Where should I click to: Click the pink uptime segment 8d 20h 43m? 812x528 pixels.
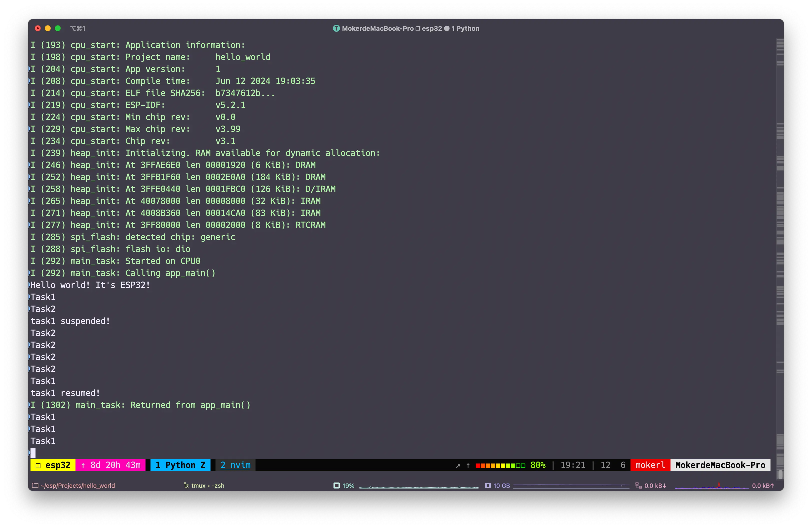click(110, 465)
